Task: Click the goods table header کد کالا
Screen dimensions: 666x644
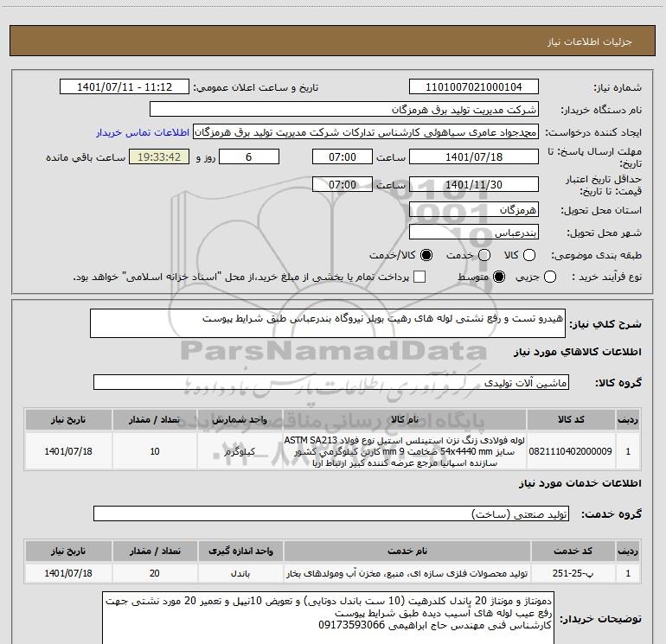Action: click(x=571, y=419)
